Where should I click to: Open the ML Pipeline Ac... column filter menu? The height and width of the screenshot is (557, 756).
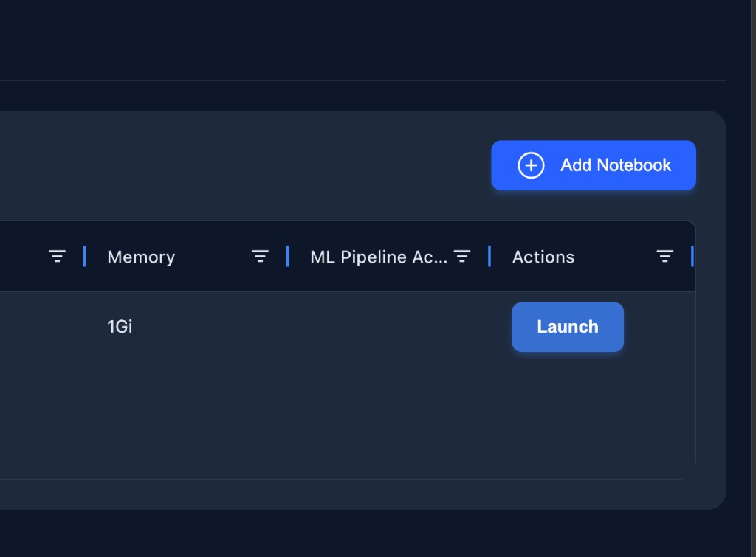point(462,256)
